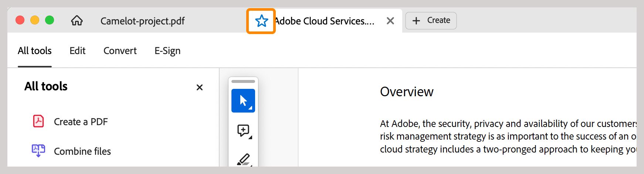The width and height of the screenshot is (644, 174).
Task: Star the Adobe Cloud Services document
Action: (x=261, y=21)
